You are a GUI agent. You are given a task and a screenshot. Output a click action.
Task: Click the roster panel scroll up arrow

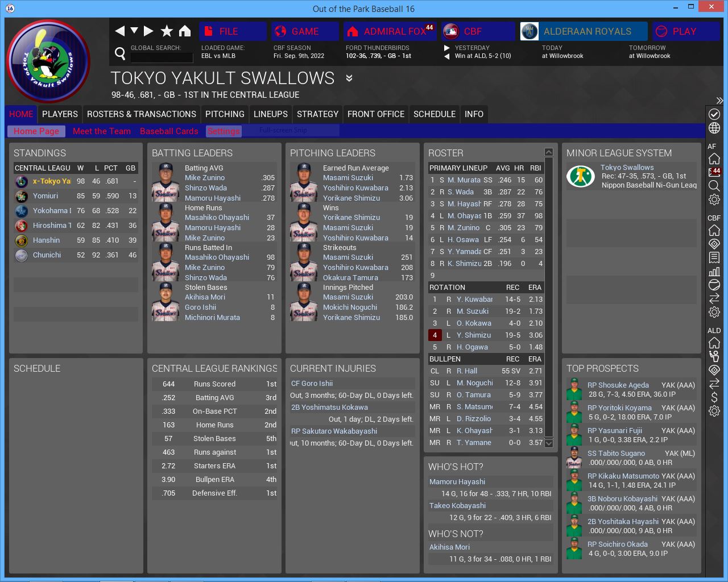click(548, 152)
